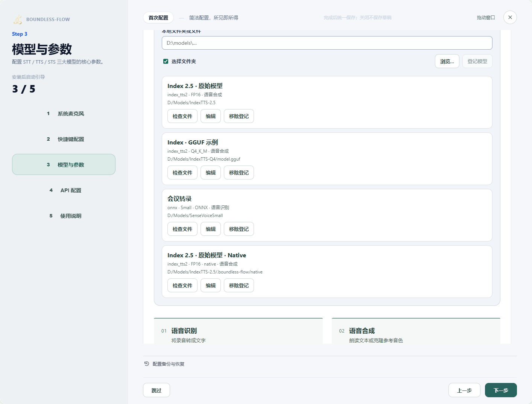Click the path D:/Models/IndexTTS-Q4/model.gguf
This screenshot has height=404, width=532.
[204, 159]
